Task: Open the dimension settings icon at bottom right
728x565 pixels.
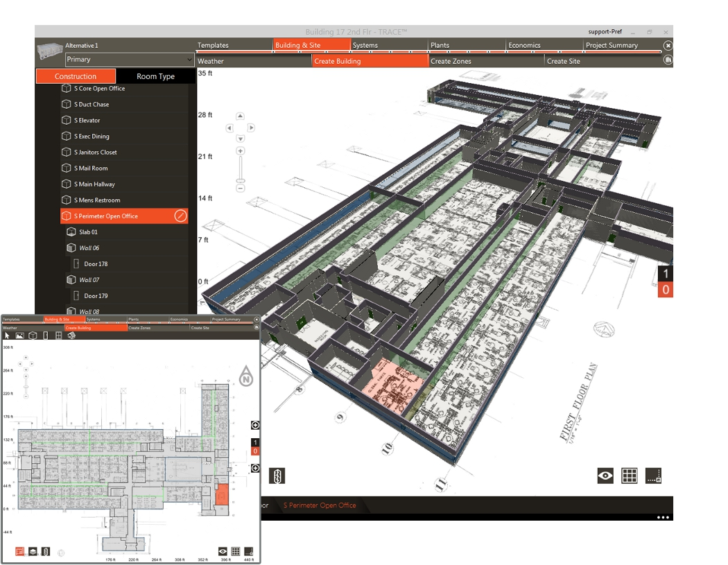Action: click(x=655, y=476)
